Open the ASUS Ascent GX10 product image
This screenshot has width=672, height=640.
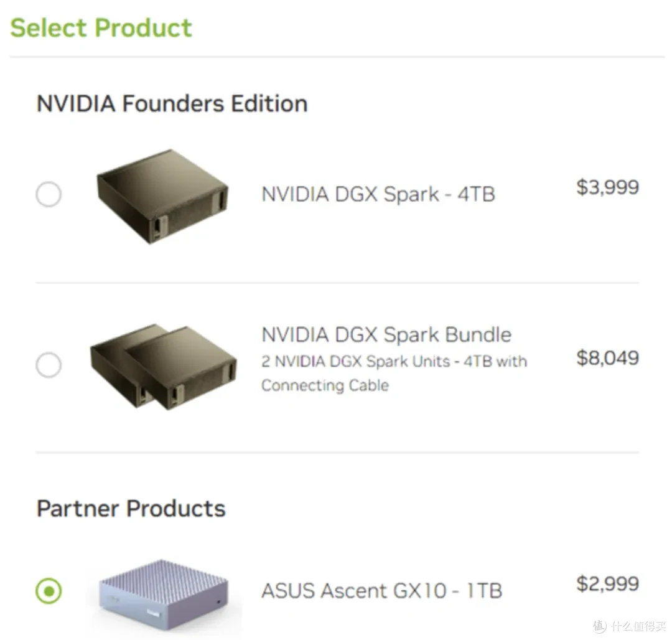click(x=163, y=595)
